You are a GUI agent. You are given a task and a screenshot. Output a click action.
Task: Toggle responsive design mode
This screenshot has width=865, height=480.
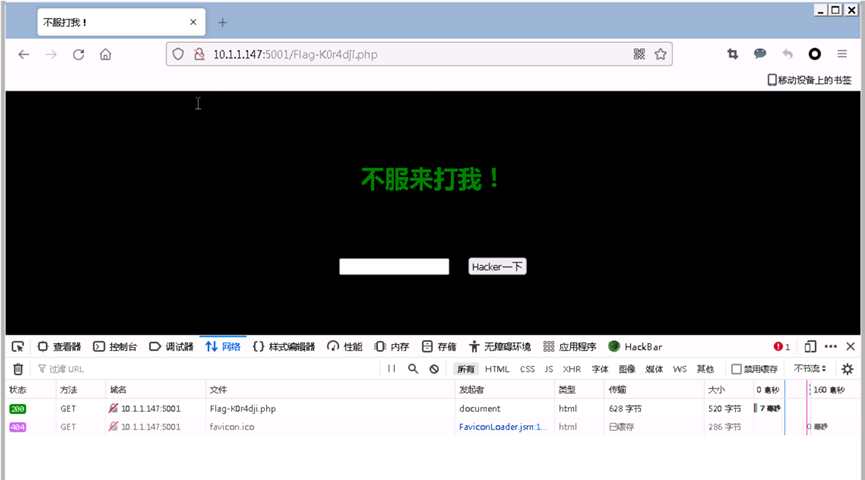click(x=810, y=346)
